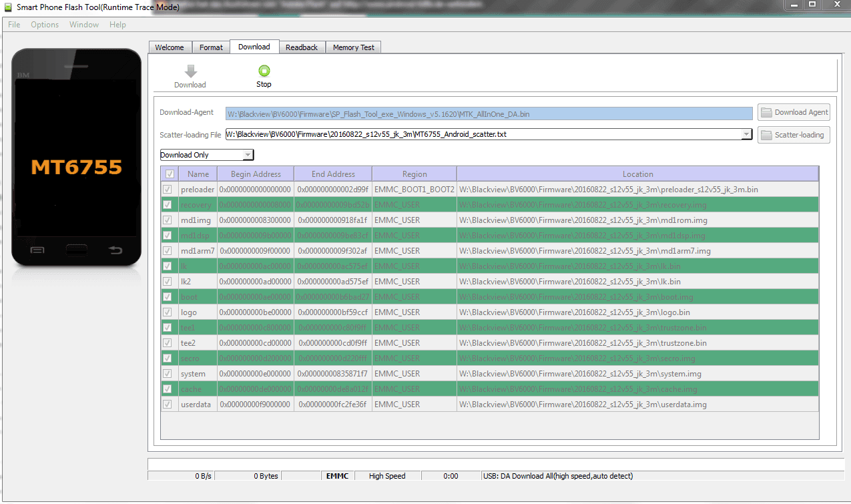Click the Download Agent button label
851x504 pixels.
[x=802, y=113]
